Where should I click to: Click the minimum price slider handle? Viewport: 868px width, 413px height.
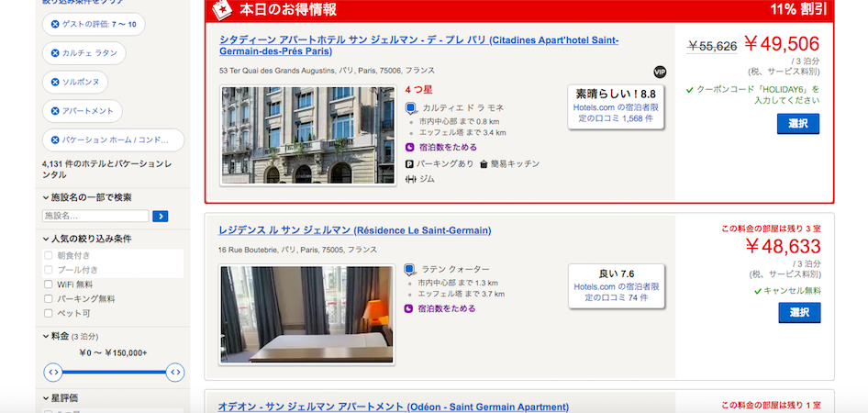tap(53, 372)
